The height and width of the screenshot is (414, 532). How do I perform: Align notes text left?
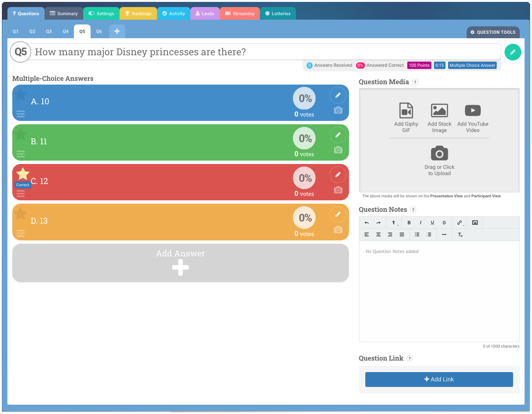tap(367, 234)
